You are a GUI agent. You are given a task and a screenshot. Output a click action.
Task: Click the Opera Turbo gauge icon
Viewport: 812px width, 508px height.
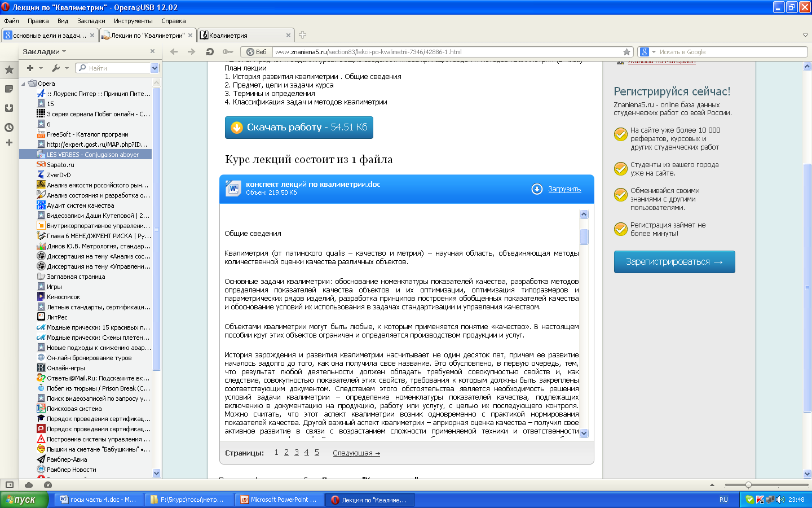[48, 485]
